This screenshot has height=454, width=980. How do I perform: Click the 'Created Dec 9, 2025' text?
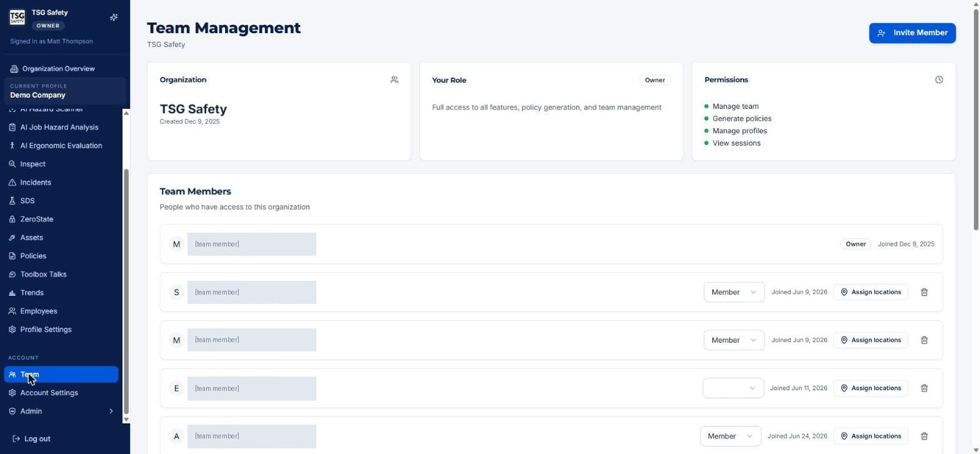189,121
